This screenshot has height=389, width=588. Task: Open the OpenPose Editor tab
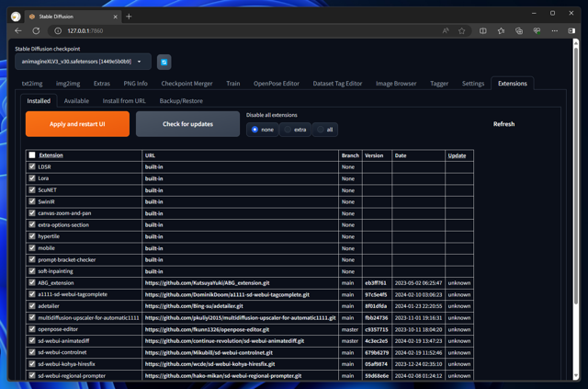(277, 84)
